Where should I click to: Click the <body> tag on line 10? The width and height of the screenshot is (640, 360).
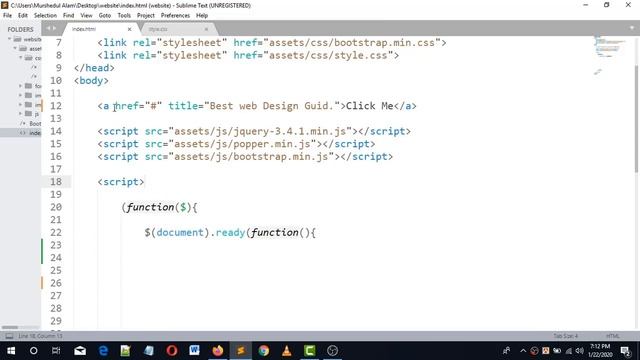91,80
